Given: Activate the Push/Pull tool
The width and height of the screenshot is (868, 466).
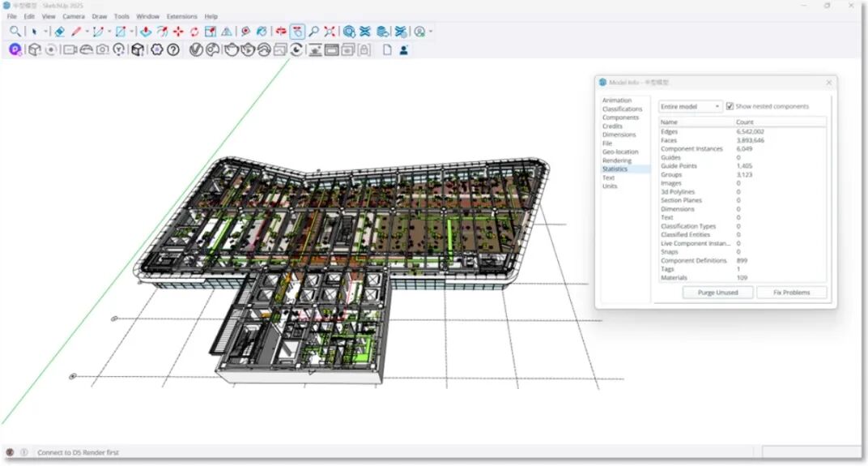Looking at the screenshot, I should pos(146,32).
